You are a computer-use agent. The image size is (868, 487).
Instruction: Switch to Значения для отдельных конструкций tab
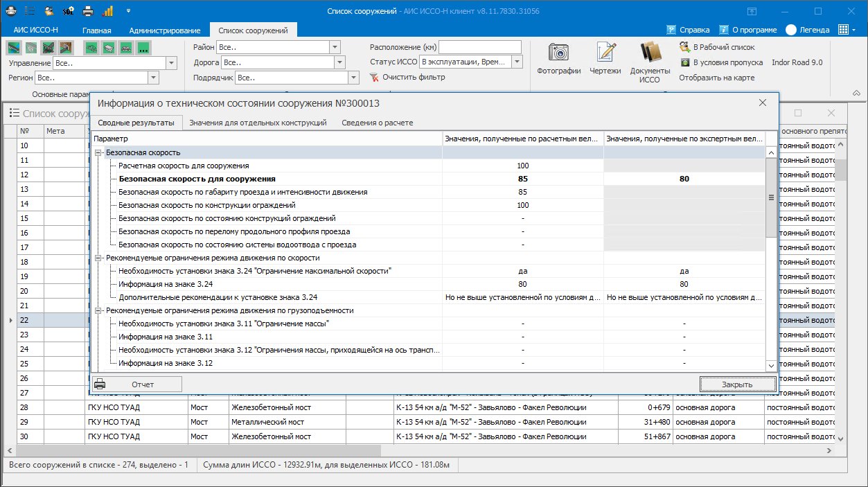(x=258, y=123)
